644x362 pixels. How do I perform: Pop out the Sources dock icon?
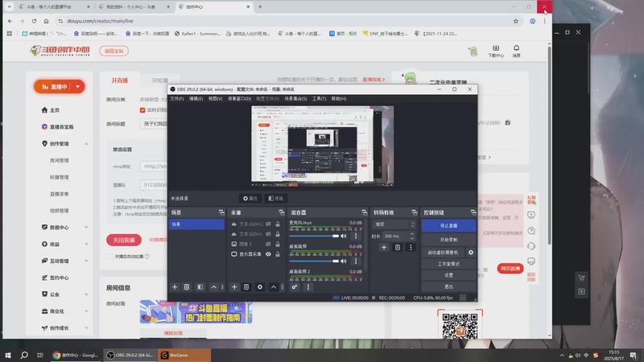(281, 212)
